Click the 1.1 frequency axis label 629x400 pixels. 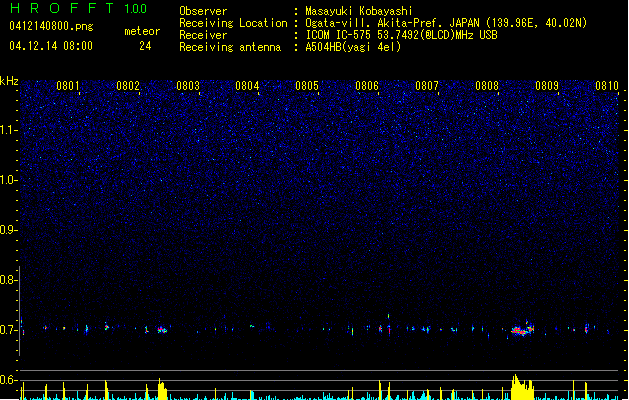9,130
